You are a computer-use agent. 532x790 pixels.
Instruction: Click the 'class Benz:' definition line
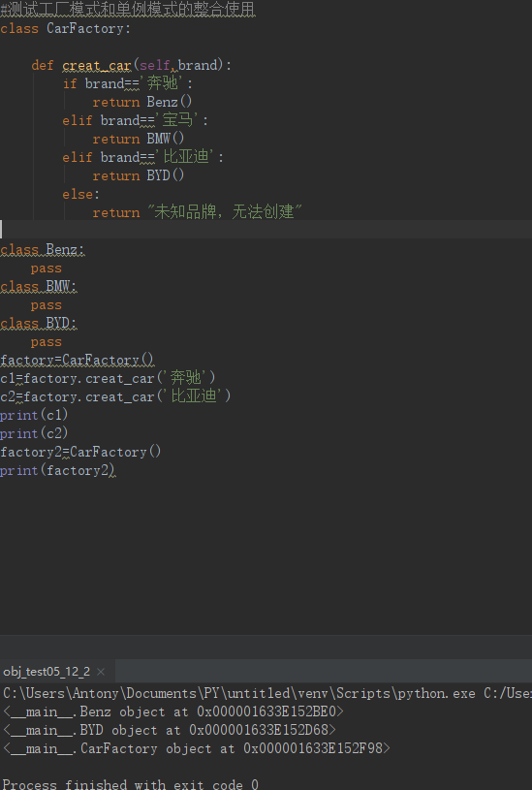point(43,249)
